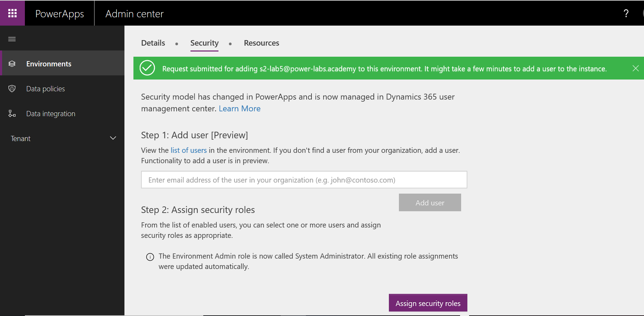Viewport: 644px width, 316px height.
Task: Open help via question mark icon
Action: (626, 13)
